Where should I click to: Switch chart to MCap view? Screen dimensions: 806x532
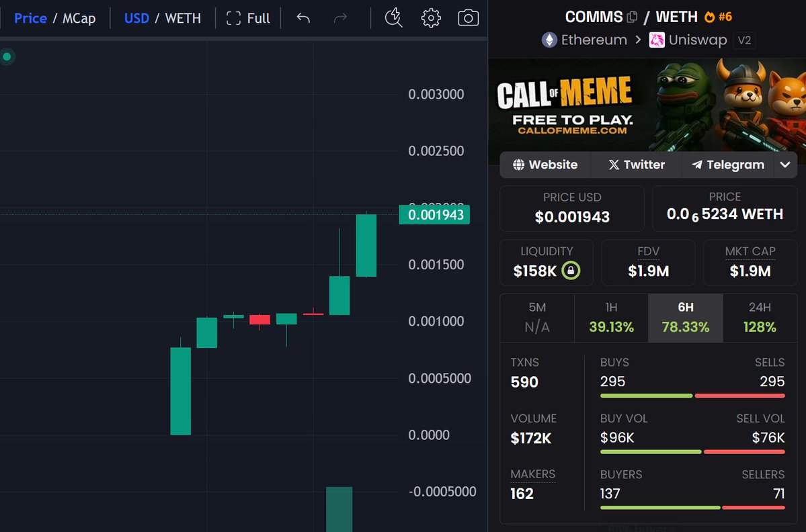(x=79, y=19)
